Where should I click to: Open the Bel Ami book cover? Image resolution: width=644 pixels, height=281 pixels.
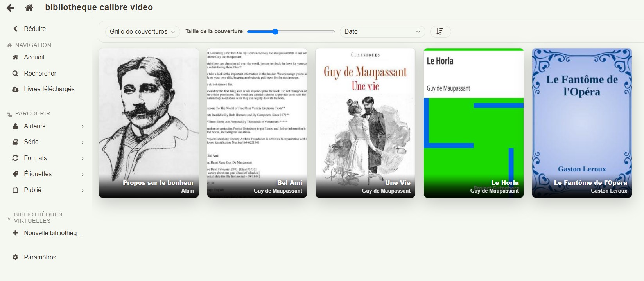point(257,123)
